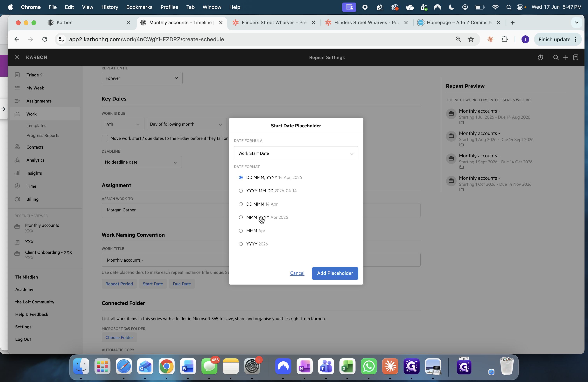The width and height of the screenshot is (588, 382).
Task: Open the Karbon timer icon
Action: coord(540,57)
